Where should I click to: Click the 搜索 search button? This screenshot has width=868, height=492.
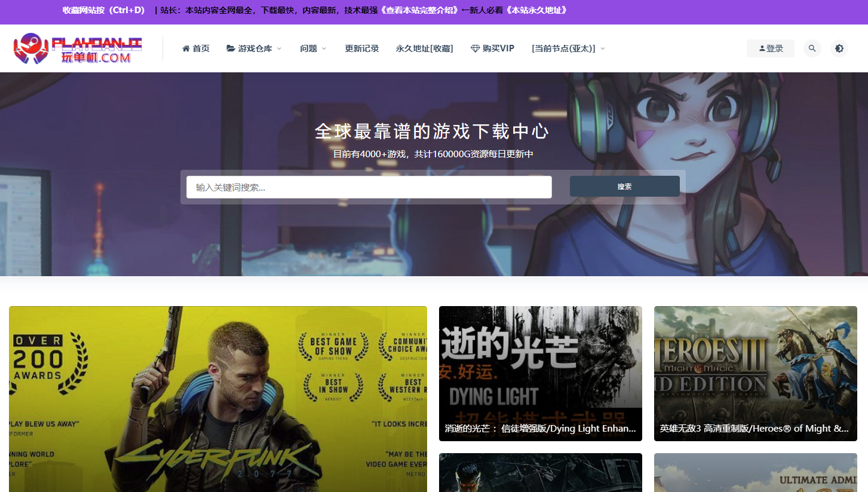coord(625,187)
